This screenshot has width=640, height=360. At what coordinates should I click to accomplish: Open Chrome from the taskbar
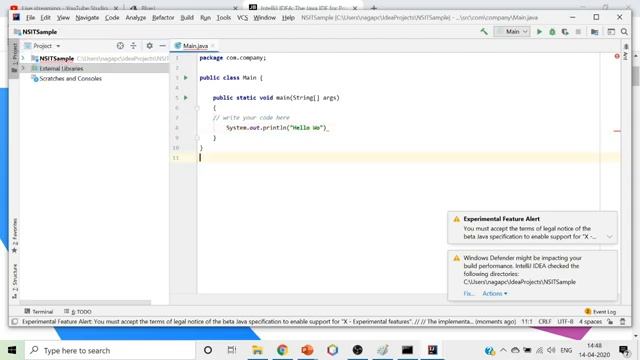[x=282, y=350]
